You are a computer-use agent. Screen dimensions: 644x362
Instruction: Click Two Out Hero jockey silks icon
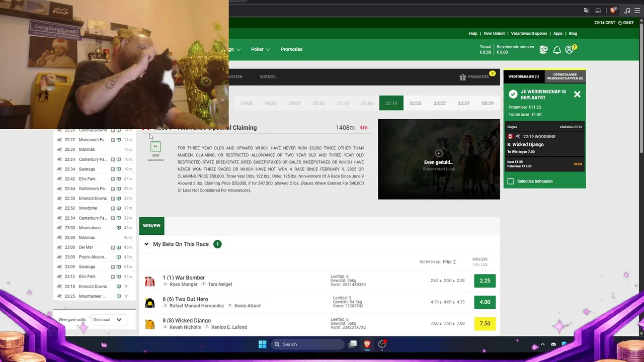tap(149, 303)
